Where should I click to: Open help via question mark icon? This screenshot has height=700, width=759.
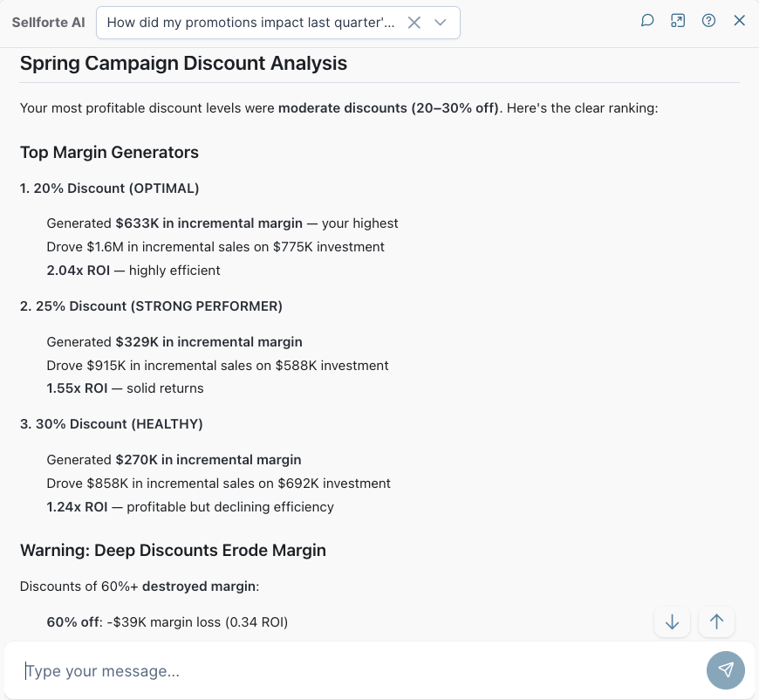pos(708,21)
